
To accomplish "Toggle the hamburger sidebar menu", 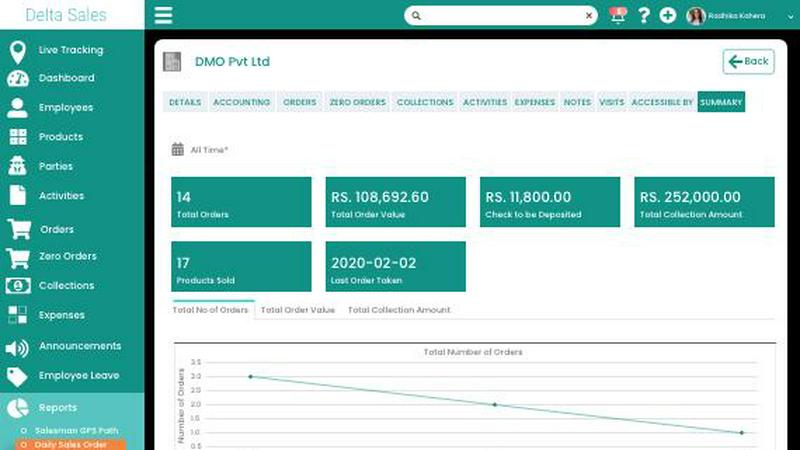I will 163,15.
